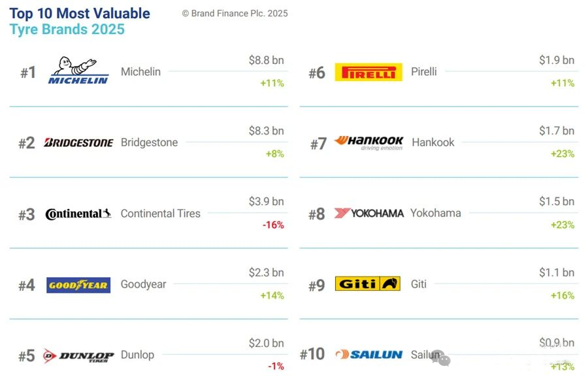588x381 pixels.
Task: Click the yellow Giti logo
Action: coord(367,284)
